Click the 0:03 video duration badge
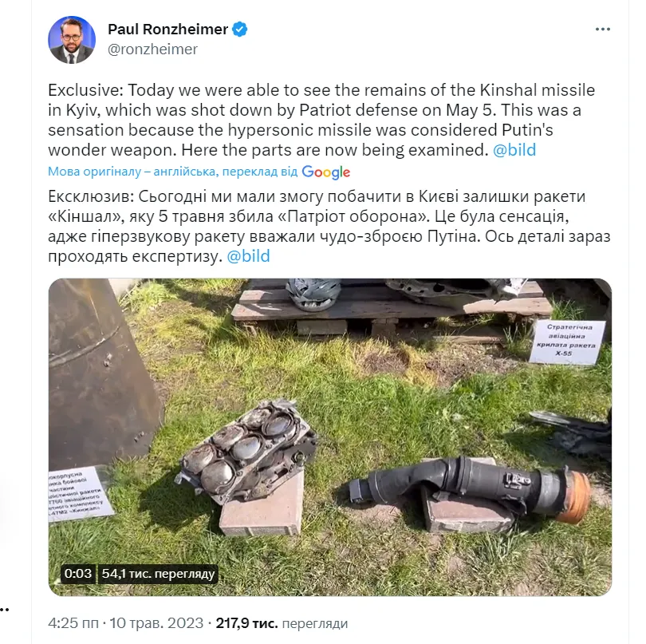This screenshot has width=646, height=644. tap(78, 574)
